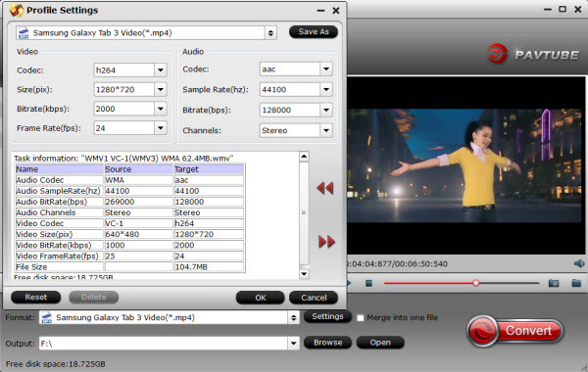Expand the profile selector in Profile Settings
The height and width of the screenshot is (372, 588).
tap(270, 33)
